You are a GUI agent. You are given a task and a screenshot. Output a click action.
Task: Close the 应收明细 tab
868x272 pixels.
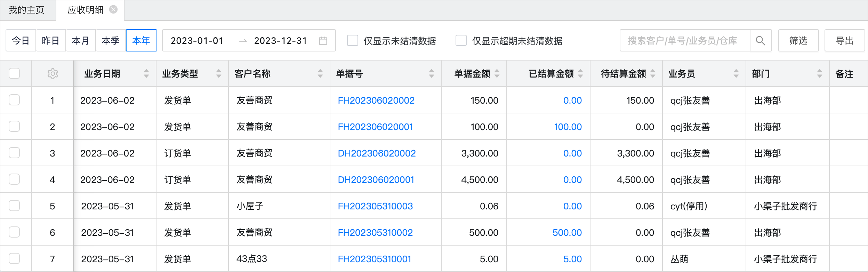point(113,9)
